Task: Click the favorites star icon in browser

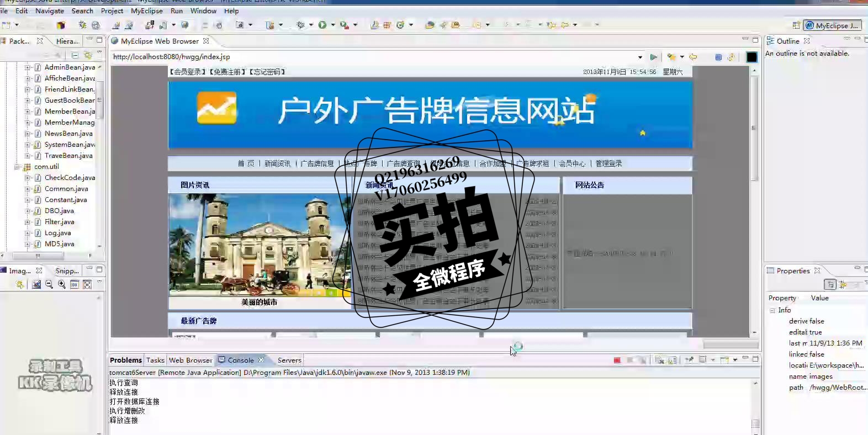Action: pyautogui.click(x=671, y=57)
